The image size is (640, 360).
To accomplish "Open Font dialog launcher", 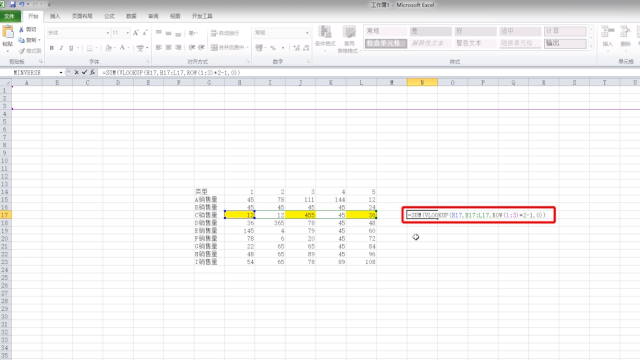I will [x=147, y=62].
